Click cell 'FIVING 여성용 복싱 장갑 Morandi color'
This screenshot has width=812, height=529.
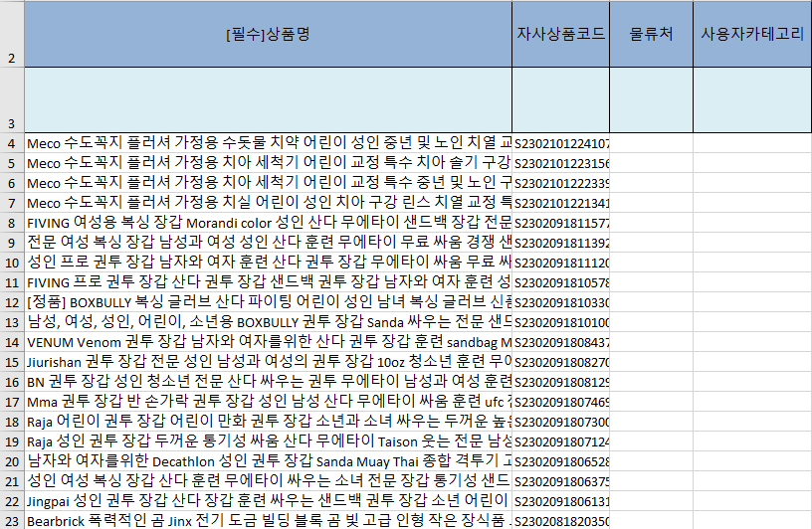[269, 223]
